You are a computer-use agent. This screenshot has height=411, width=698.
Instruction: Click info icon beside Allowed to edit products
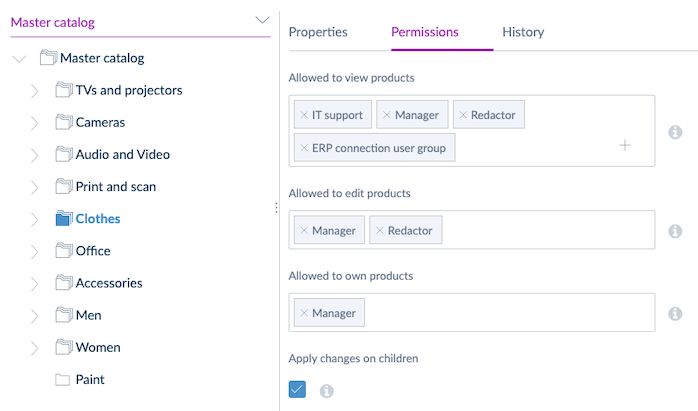click(x=675, y=231)
